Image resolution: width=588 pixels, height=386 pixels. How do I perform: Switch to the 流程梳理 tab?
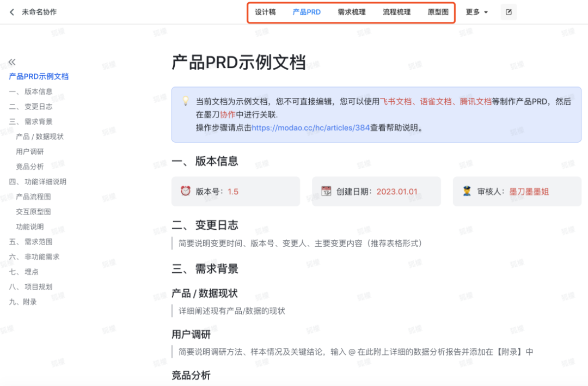396,12
